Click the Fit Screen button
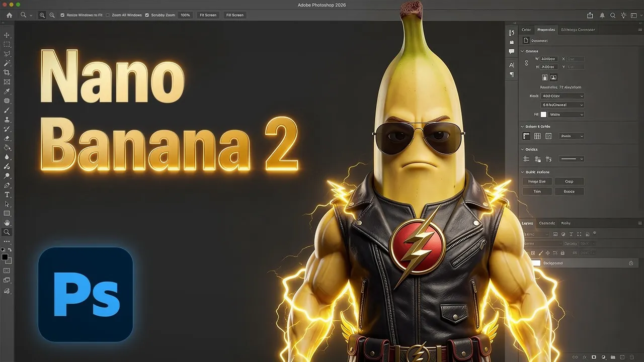Screen dimensions: 644x362 [x=208, y=15]
